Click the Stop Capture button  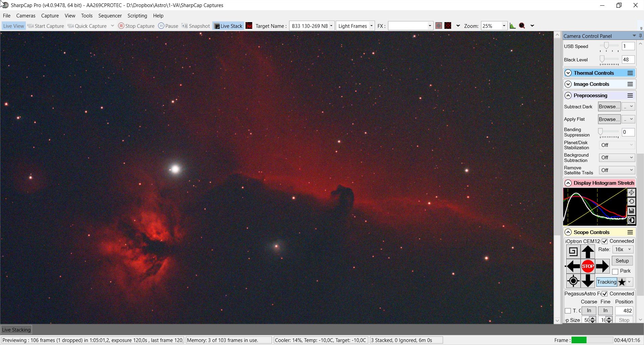[136, 26]
